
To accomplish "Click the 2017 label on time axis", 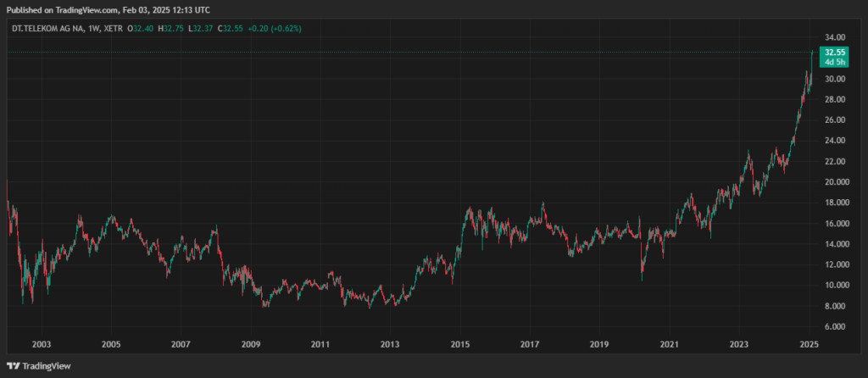I will coord(530,344).
